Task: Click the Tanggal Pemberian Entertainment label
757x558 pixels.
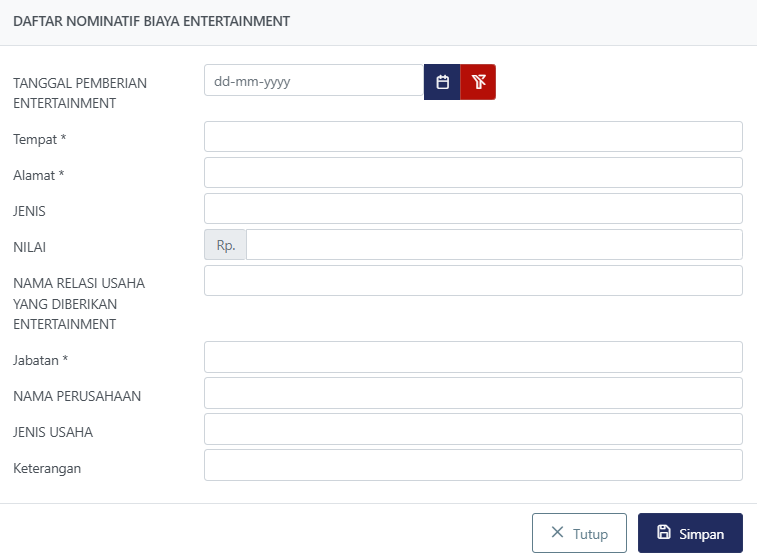Action: (80, 93)
